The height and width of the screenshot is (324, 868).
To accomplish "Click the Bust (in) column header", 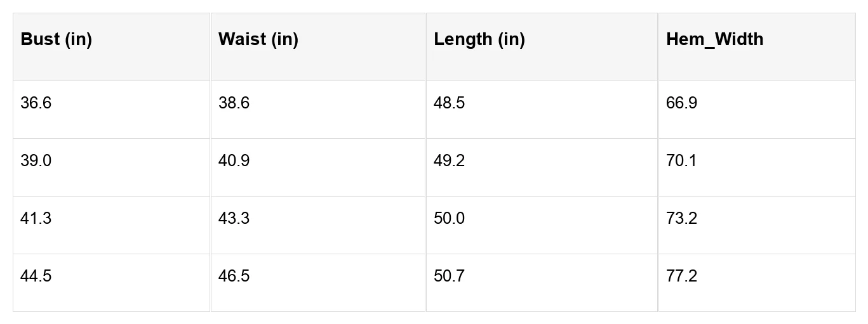I will [x=111, y=47].
